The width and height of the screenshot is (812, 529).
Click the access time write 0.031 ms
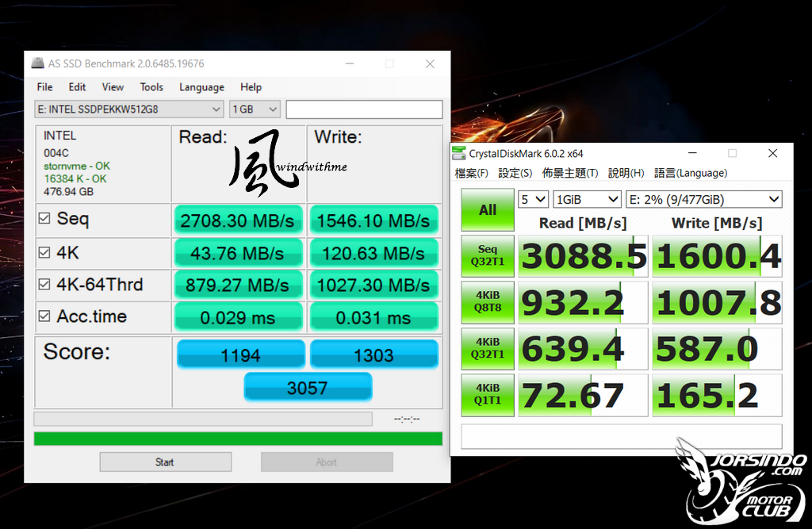pos(373,317)
